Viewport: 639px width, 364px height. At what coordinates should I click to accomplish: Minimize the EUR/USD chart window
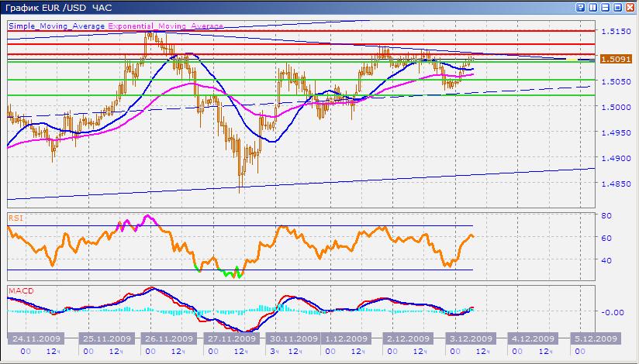tap(606, 6)
